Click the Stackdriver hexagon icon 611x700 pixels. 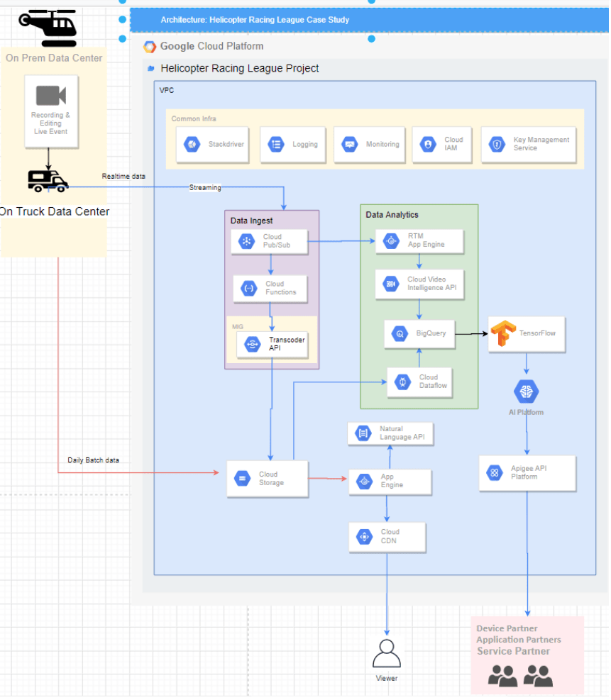tap(192, 144)
